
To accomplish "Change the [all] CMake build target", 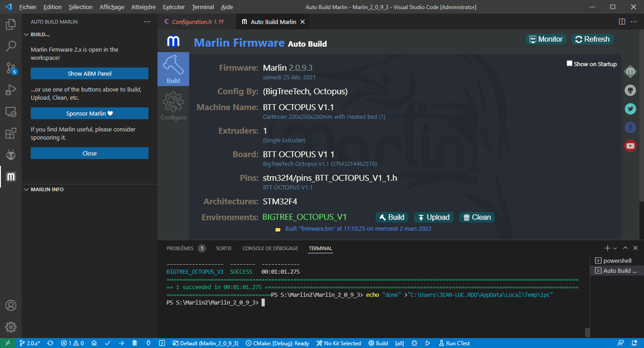I will 400,343.
